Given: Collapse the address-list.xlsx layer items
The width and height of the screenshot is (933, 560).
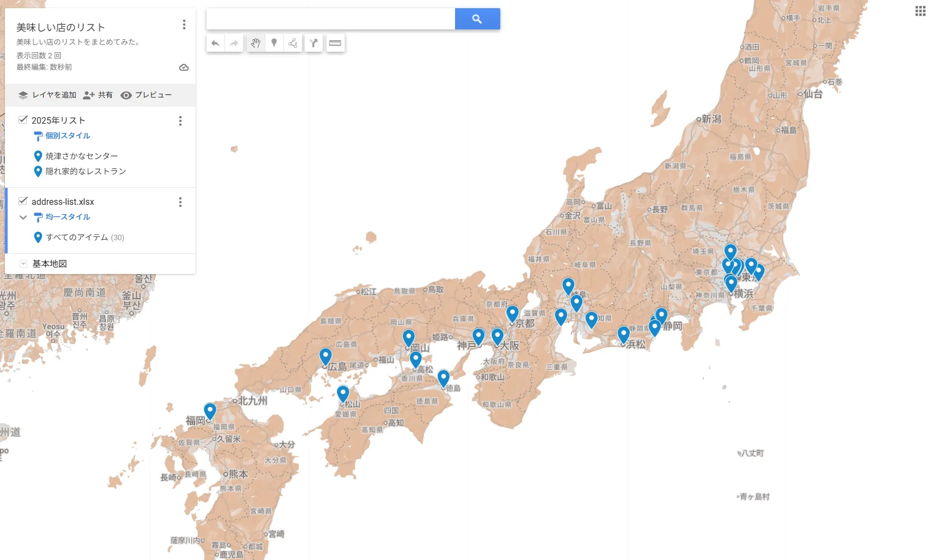Looking at the screenshot, I should [23, 217].
